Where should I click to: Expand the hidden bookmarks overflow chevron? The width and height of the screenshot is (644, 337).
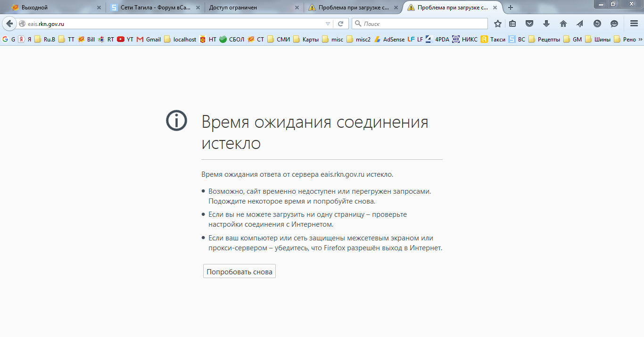(x=640, y=40)
